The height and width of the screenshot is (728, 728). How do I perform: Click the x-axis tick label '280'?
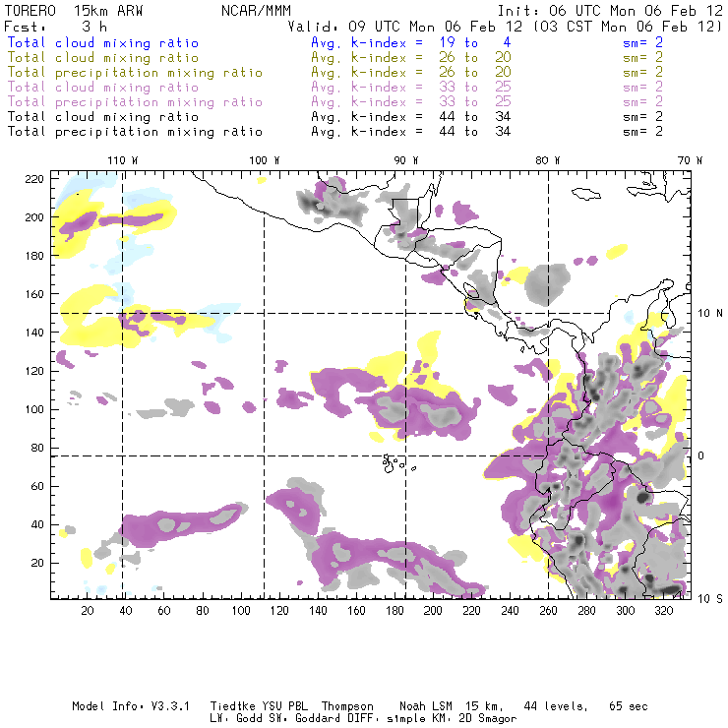pos(587,611)
